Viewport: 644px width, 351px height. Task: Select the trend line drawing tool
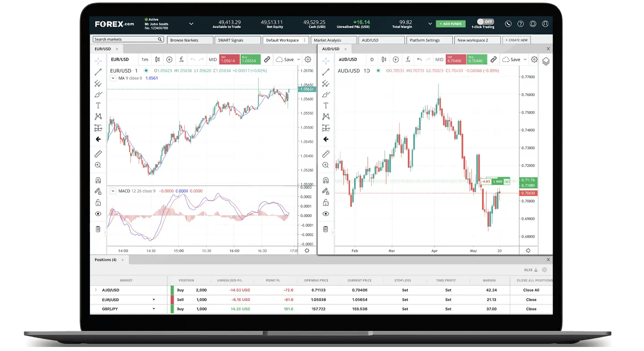coord(98,72)
